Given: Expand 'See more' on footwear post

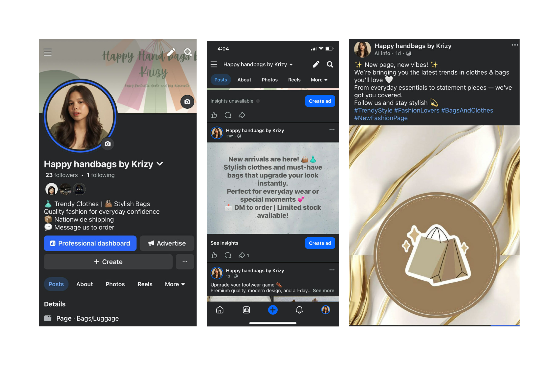Looking at the screenshot, I should pyautogui.click(x=323, y=290).
